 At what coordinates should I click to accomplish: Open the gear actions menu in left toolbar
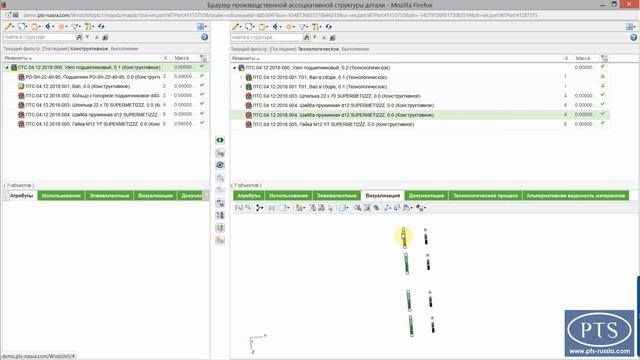click(x=62, y=27)
